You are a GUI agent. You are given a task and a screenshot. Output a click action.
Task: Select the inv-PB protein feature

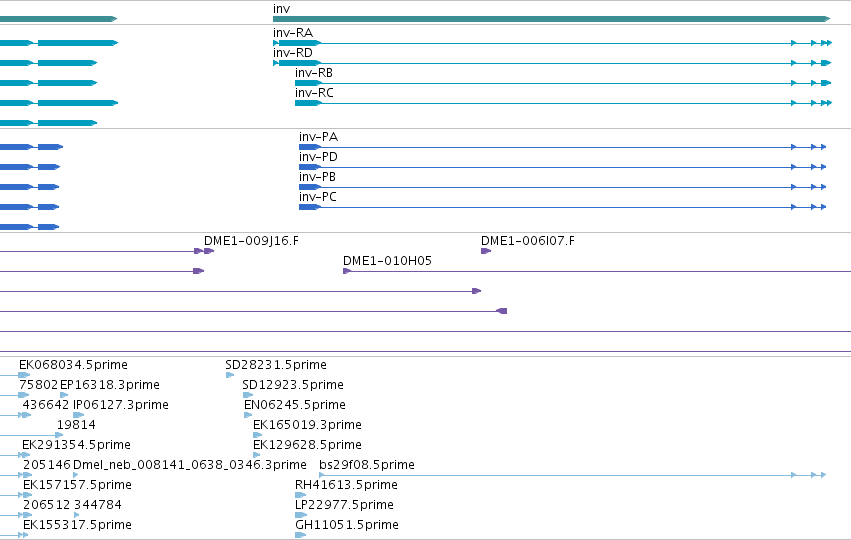pos(562,187)
